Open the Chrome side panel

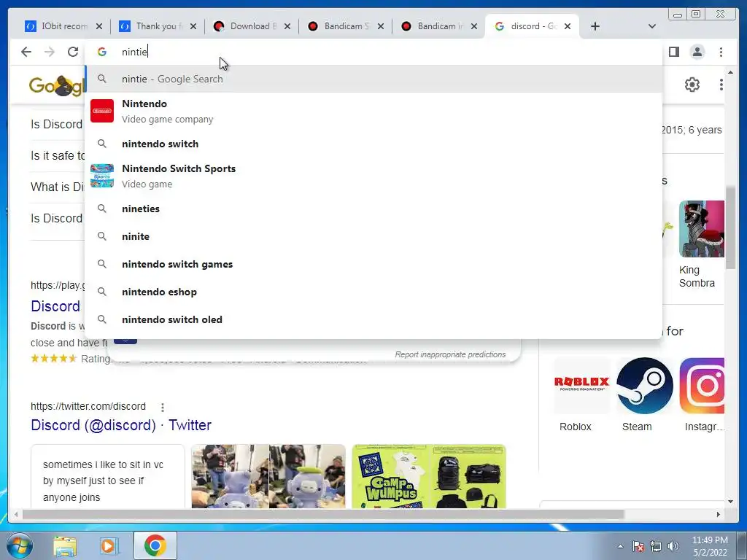click(673, 52)
